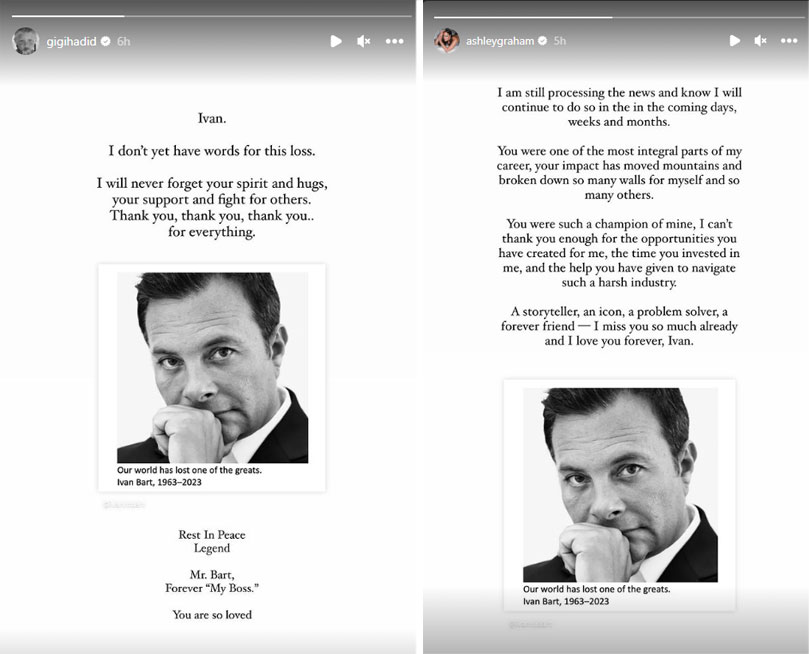Image resolution: width=809 pixels, height=654 pixels.
Task: Tap the tagged handle under gigihadid's photo
Action: pyautogui.click(x=125, y=505)
